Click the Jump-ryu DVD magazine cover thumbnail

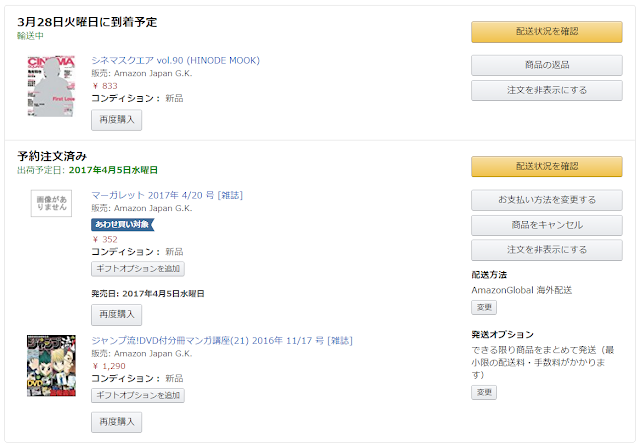coord(52,367)
